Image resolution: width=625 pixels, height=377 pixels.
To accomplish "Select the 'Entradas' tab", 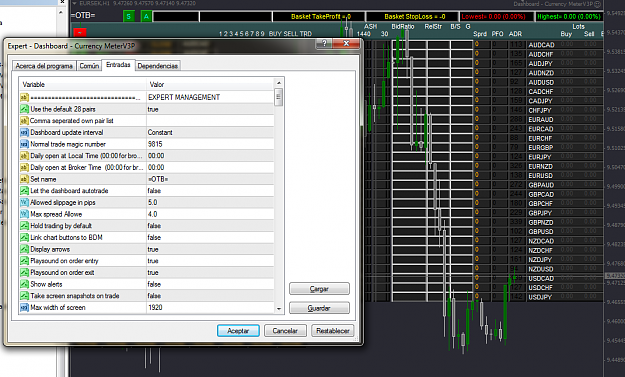I will (x=118, y=65).
